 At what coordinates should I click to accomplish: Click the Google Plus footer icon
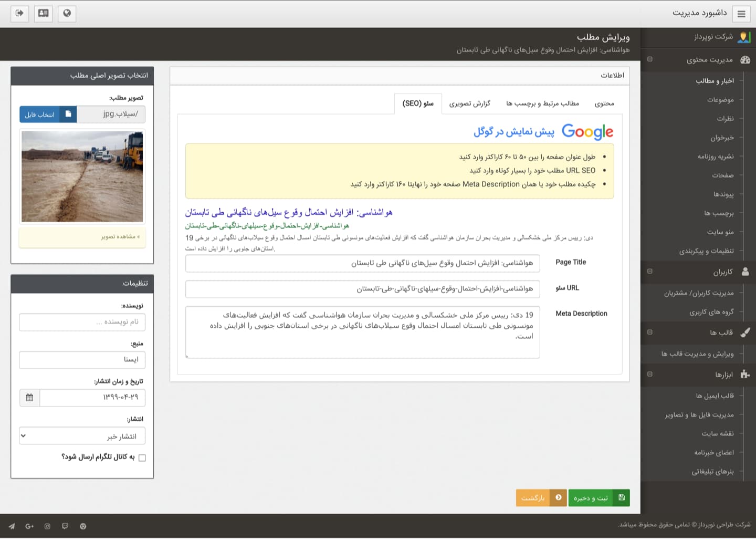pos(29,526)
